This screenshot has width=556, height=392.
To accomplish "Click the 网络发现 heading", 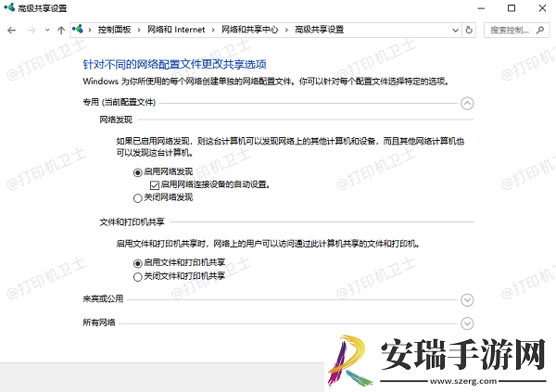I will coord(116,120).
